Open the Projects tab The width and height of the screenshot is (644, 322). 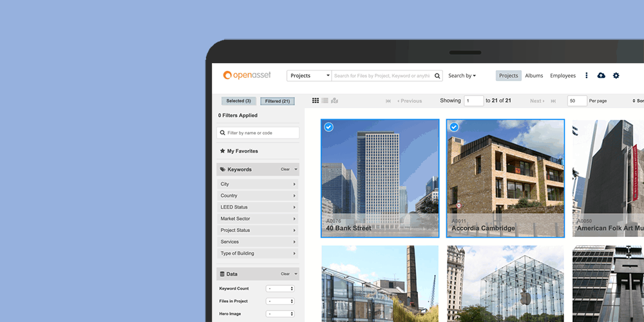point(509,75)
